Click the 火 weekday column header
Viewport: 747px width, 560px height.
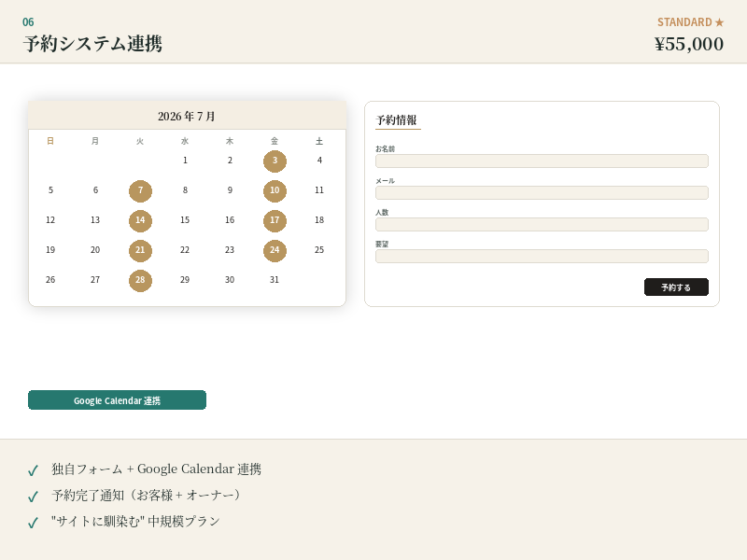140,141
